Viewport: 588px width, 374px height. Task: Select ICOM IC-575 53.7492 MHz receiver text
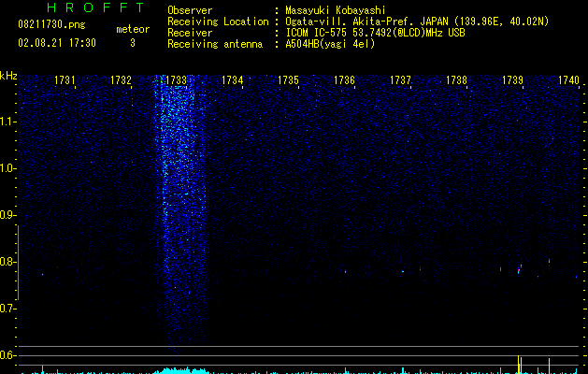(376, 33)
